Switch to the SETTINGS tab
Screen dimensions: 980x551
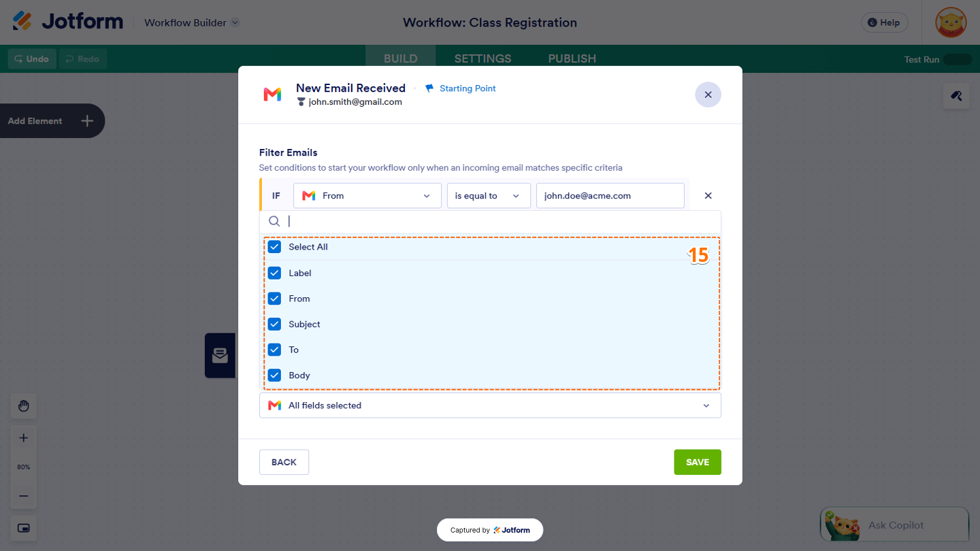coord(483,59)
